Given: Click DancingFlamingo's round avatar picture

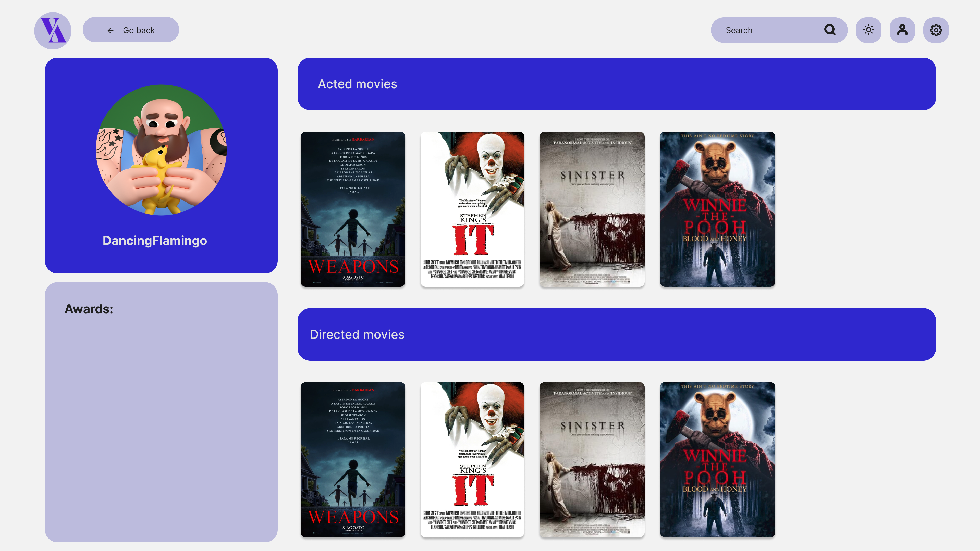Looking at the screenshot, I should pyautogui.click(x=161, y=150).
